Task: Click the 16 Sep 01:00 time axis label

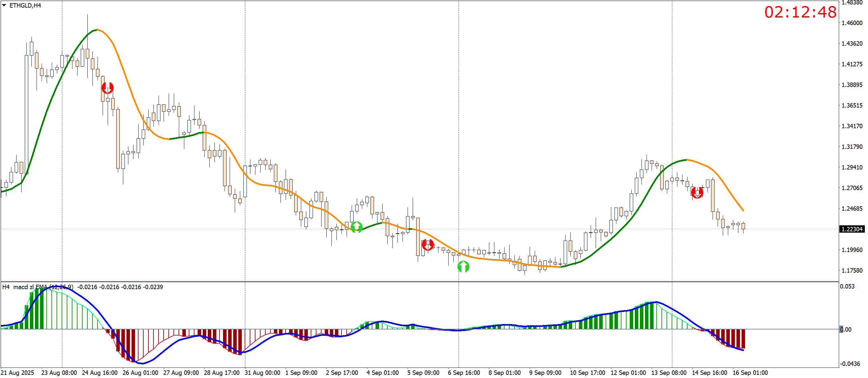Action: click(750, 373)
